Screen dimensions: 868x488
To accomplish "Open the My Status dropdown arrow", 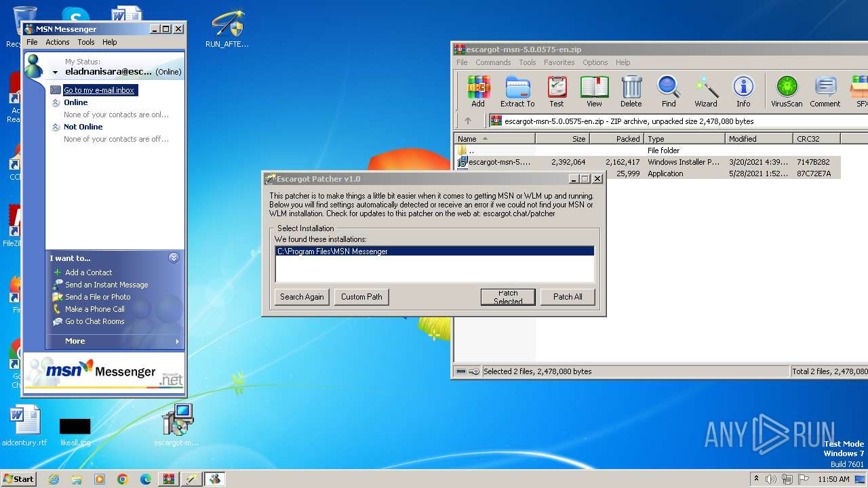I will tap(56, 72).
